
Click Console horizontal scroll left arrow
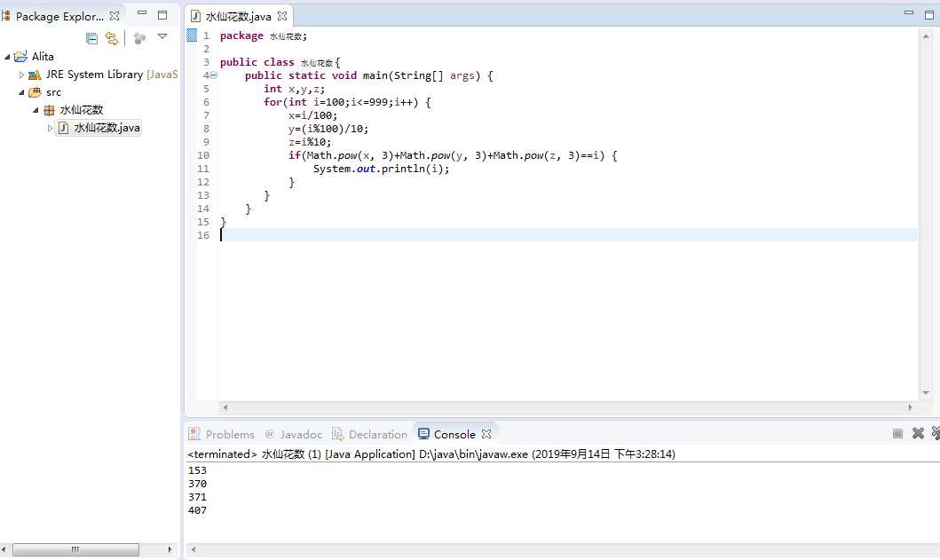pos(193,549)
